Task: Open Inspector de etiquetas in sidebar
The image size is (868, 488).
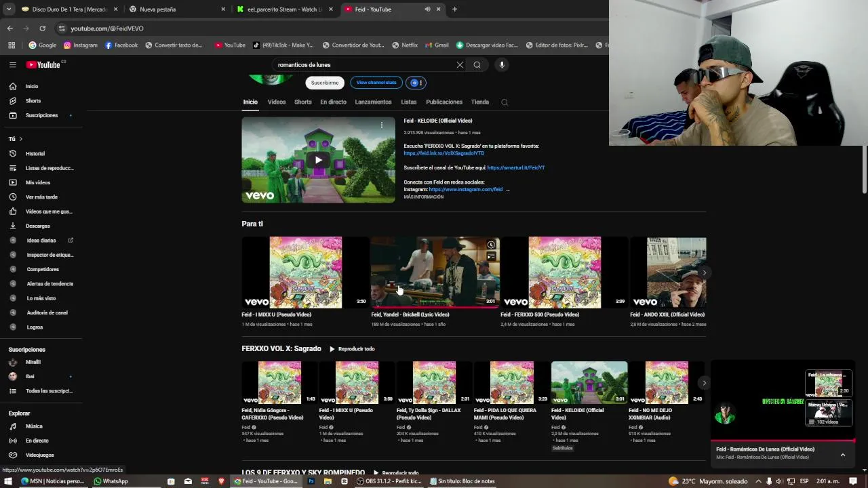Action: (50, 255)
